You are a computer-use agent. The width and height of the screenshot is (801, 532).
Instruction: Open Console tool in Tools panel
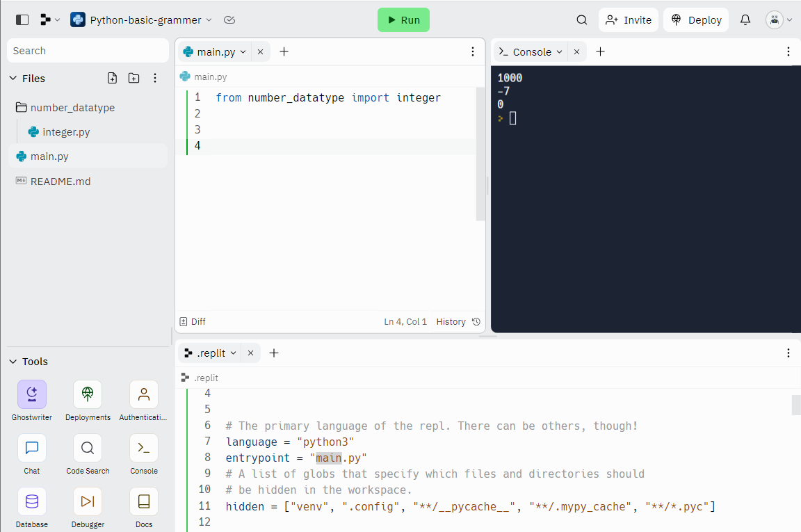143,454
